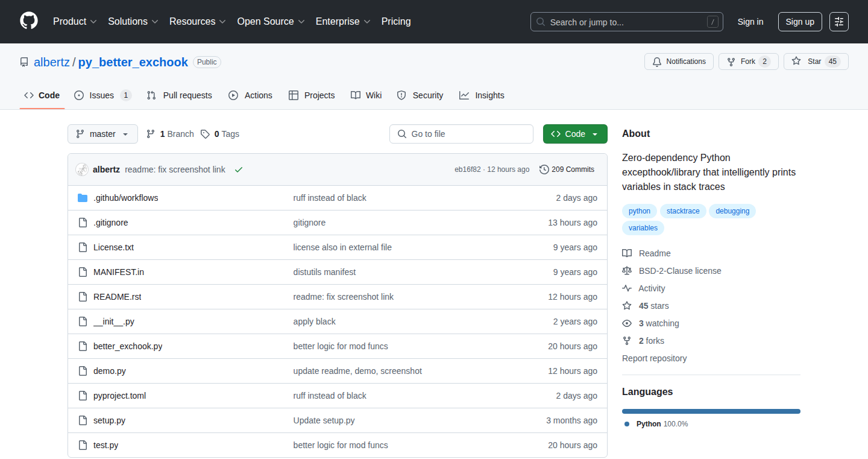This screenshot has height=459, width=868.
Task: Switch to the Wiki tab
Action: [x=366, y=95]
